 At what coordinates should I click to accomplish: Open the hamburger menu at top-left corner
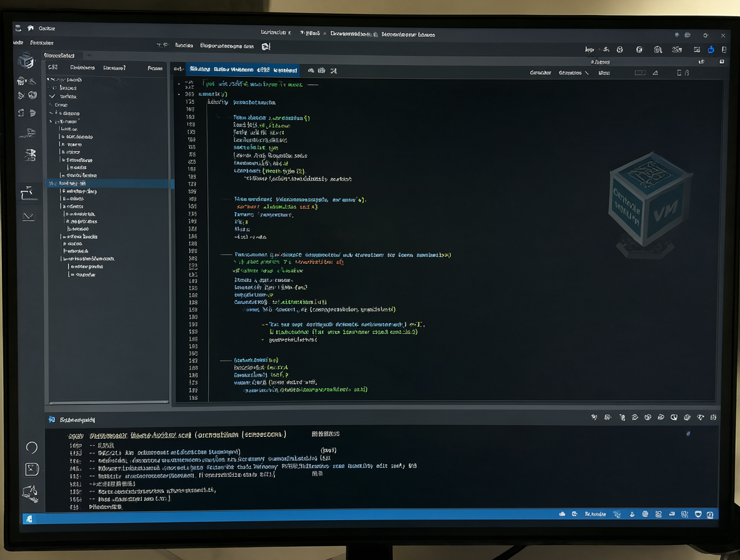(18, 28)
